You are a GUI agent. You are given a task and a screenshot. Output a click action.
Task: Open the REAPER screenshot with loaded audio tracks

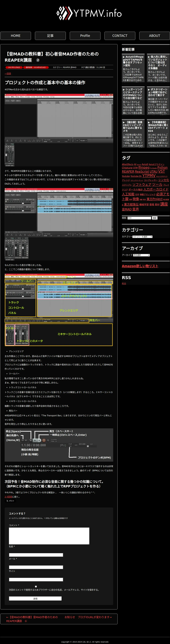(x=59, y=224)
